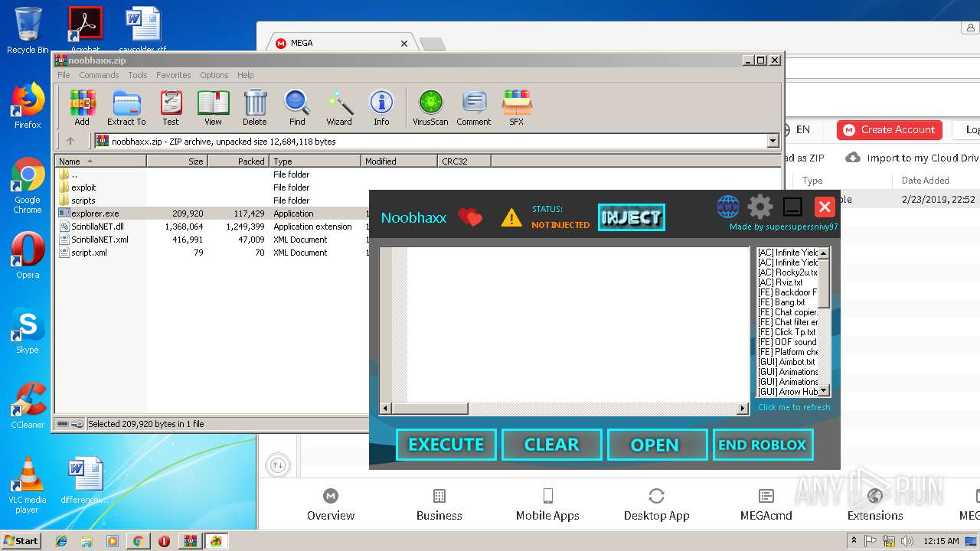Click the 'Click me to refresh' link
Image resolution: width=980 pixels, height=551 pixels.
(794, 407)
